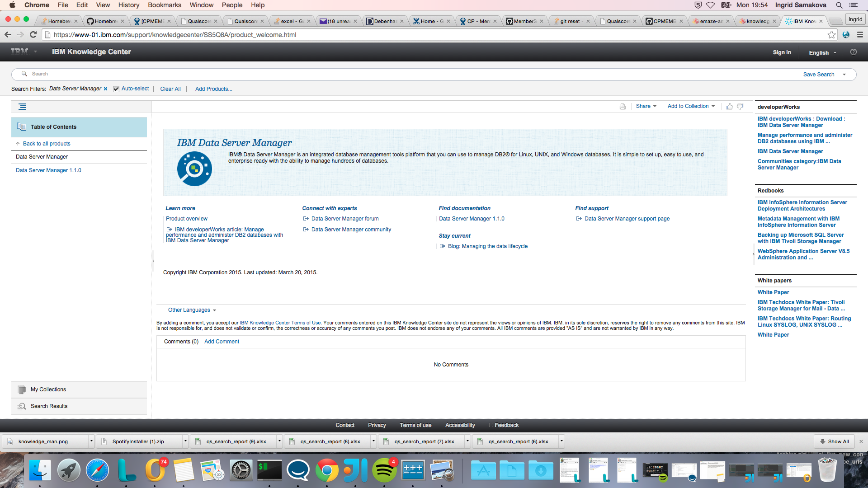This screenshot has width=868, height=488.
Task: Click the Add Comment link
Action: click(x=222, y=342)
